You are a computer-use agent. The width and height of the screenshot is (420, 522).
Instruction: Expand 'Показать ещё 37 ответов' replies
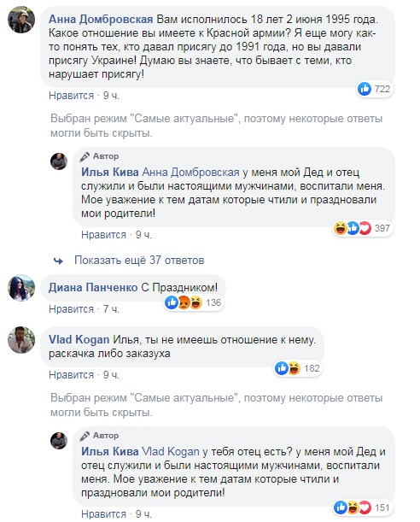click(139, 260)
